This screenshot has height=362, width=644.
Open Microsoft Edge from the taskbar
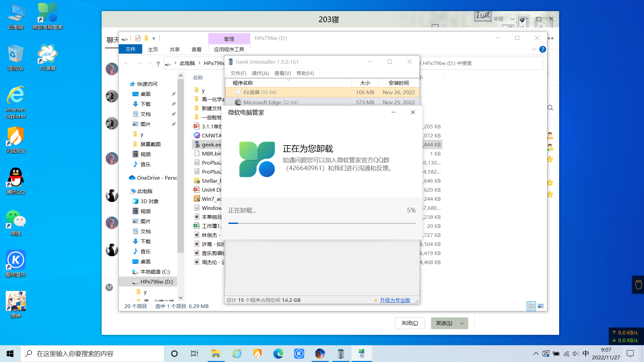pyautogui.click(x=278, y=354)
